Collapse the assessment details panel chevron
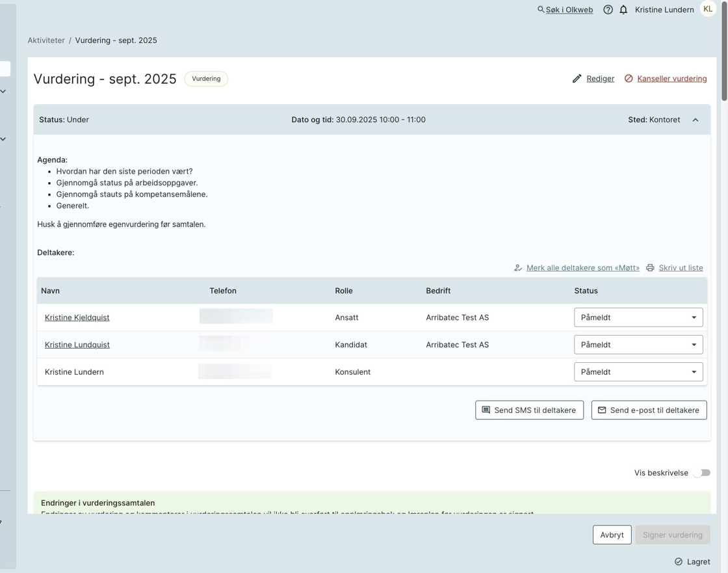728x573 pixels. pyautogui.click(x=695, y=120)
